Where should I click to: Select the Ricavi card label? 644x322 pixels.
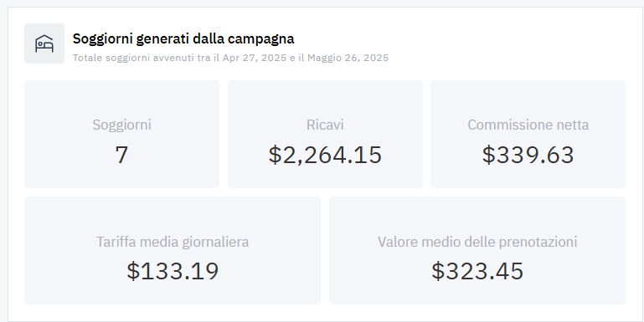tap(325, 125)
